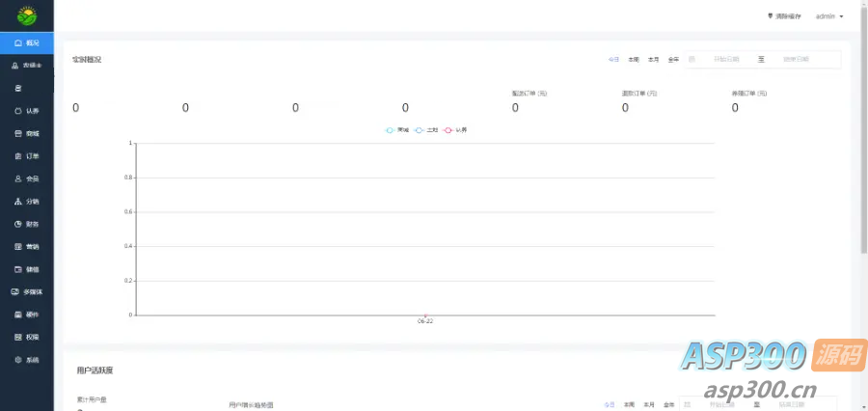The width and height of the screenshot is (868, 411).
Task: Open the second sidebar item, 农场主
Action: click(x=27, y=66)
